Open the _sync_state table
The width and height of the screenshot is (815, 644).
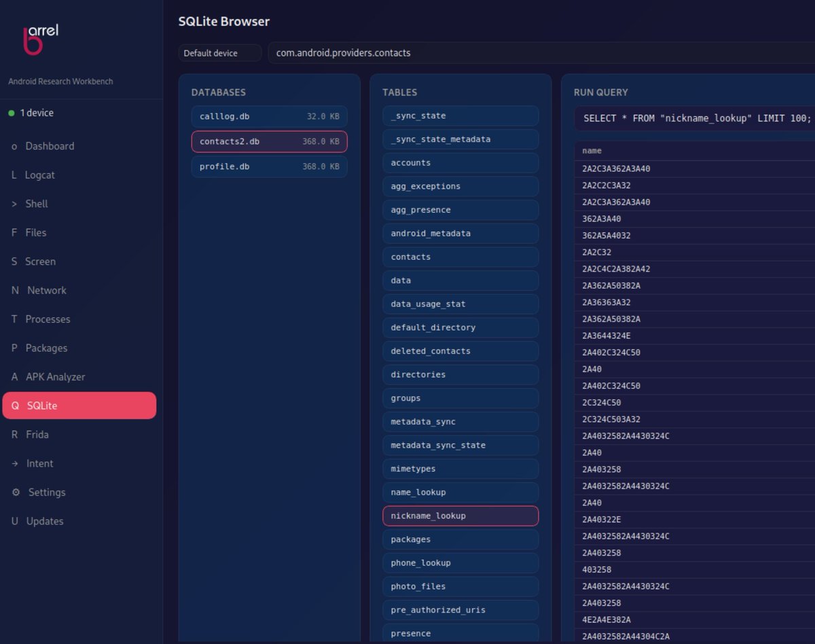460,115
